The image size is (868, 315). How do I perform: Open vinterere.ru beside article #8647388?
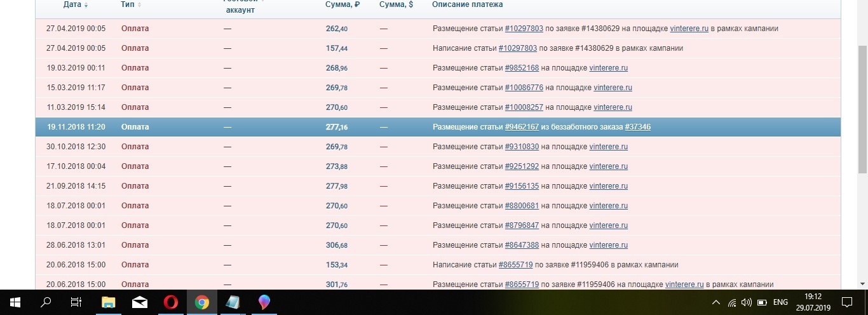(609, 245)
